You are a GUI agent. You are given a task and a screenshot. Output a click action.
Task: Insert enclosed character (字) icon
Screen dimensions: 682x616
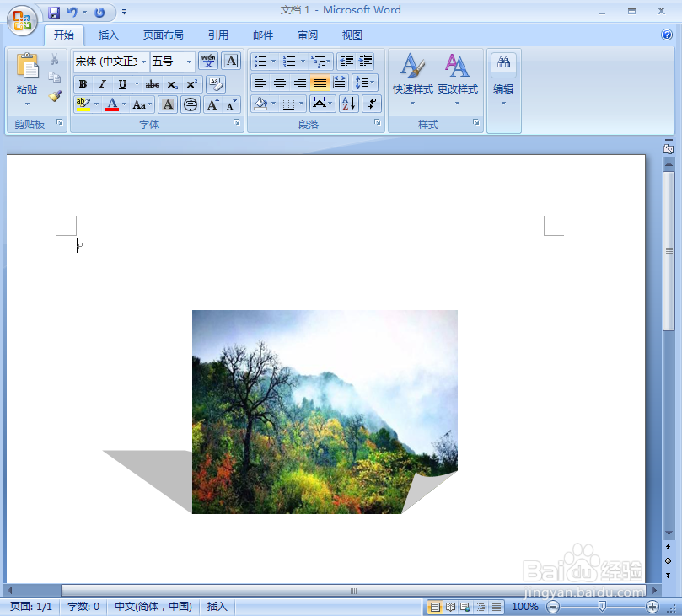[x=191, y=104]
